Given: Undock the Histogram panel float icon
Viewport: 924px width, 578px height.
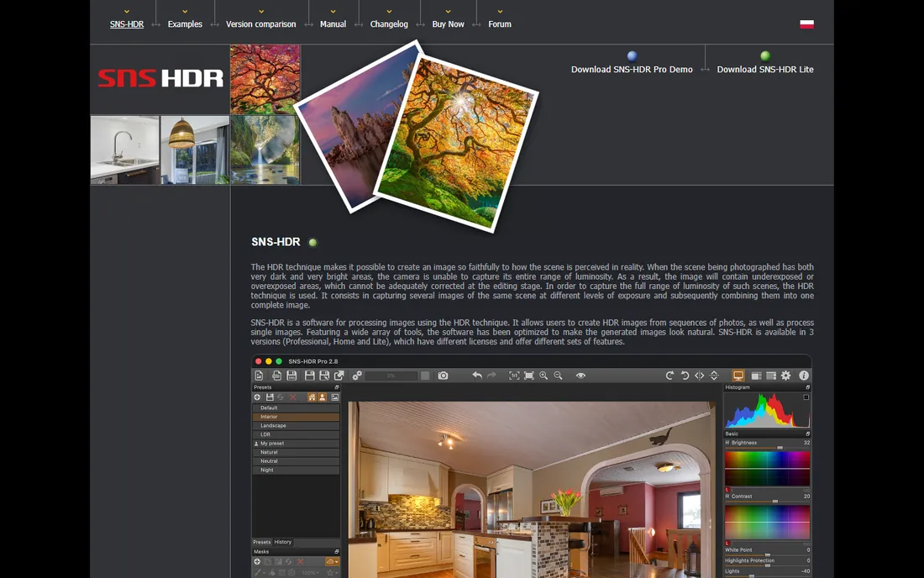Looking at the screenshot, I should pyautogui.click(x=808, y=387).
